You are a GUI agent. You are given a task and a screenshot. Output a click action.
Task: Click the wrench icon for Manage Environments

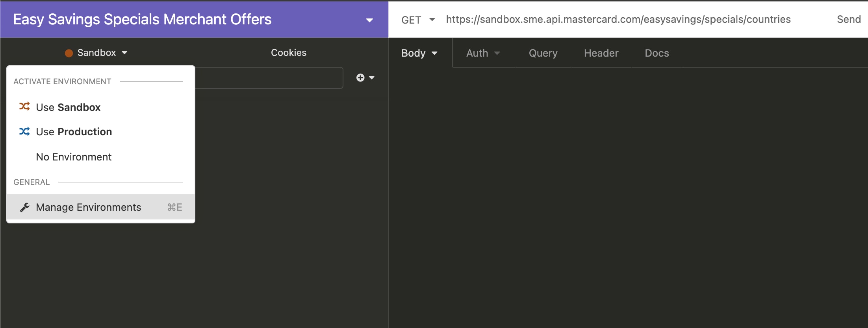pos(25,207)
